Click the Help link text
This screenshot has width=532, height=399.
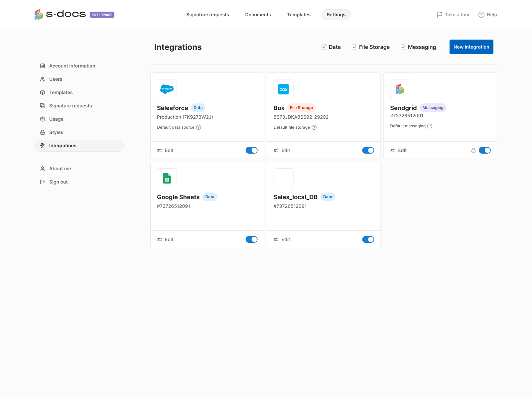(x=492, y=15)
